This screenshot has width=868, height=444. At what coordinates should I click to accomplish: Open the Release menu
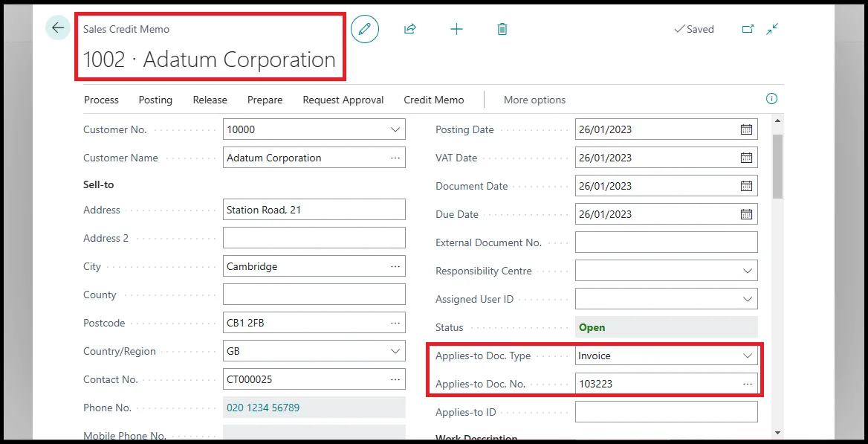210,100
